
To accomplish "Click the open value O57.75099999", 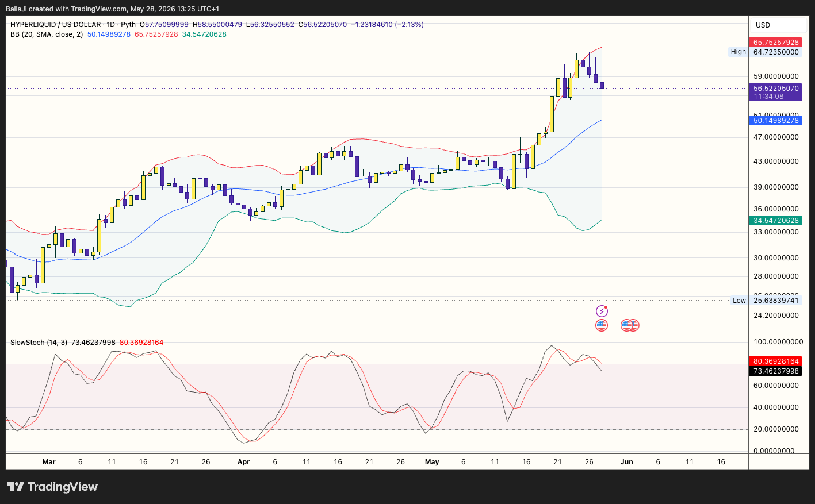I will tap(164, 25).
